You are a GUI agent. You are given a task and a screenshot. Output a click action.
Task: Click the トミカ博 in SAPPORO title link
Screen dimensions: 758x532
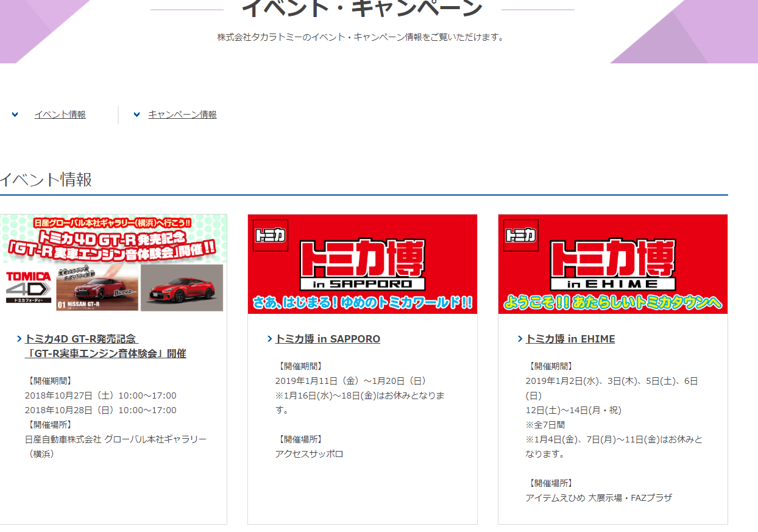(x=328, y=339)
